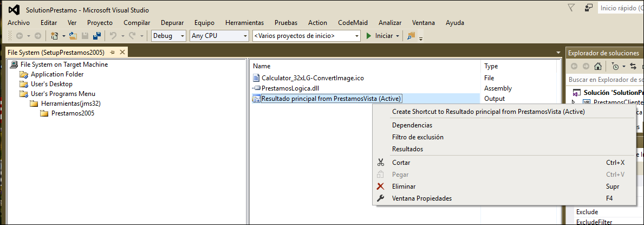Open the Compilar menu

(137, 23)
